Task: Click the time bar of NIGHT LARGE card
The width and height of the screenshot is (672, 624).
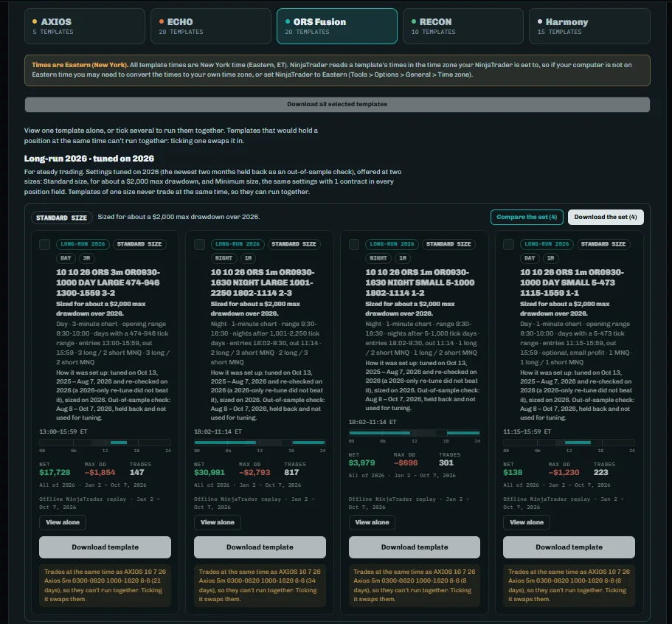Action: 260,443
